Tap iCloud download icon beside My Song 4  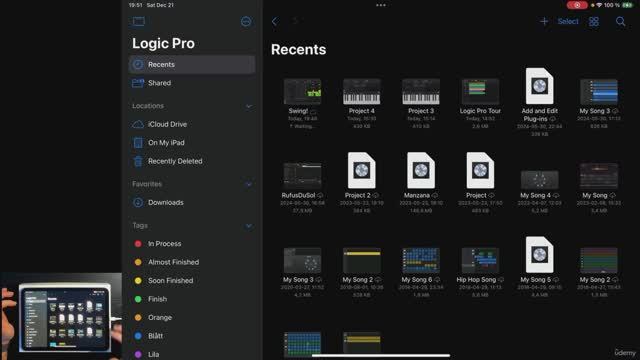coord(556,196)
